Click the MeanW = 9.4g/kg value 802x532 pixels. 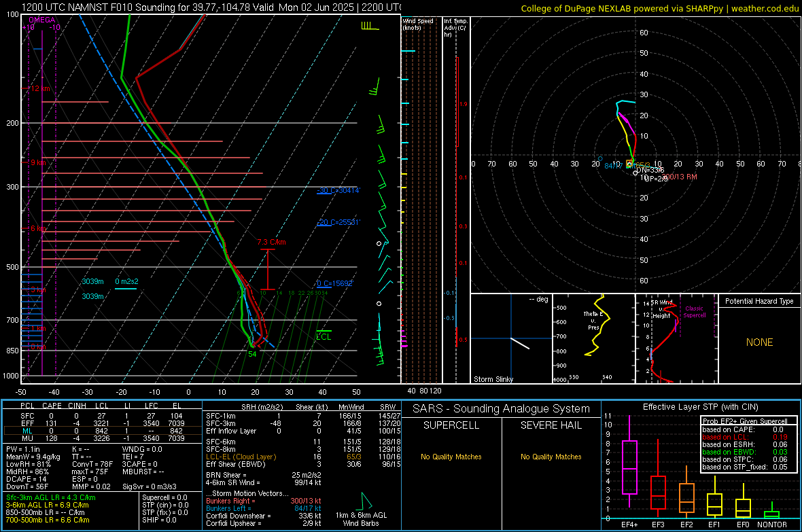point(33,457)
